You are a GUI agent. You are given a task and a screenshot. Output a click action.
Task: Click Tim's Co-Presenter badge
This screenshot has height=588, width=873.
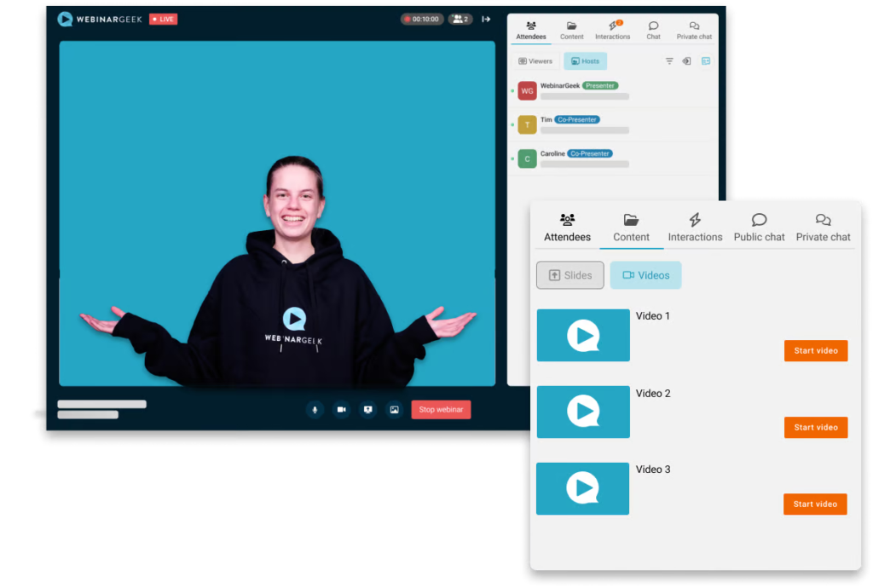577,119
